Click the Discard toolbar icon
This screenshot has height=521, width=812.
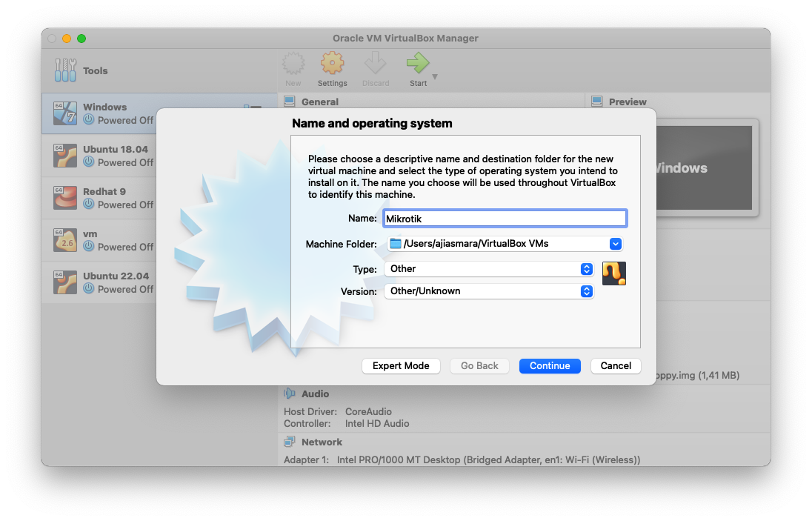(375, 65)
